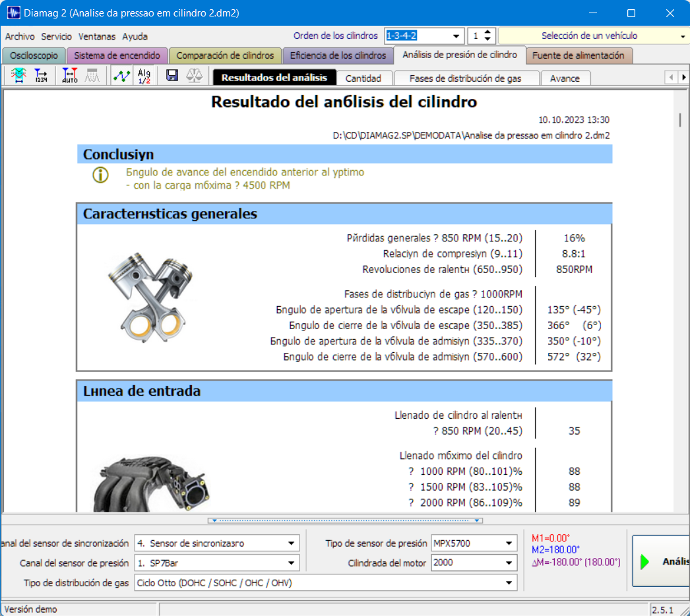Click the green Análisis start button
Viewport: 690px width, 616px height.
[x=661, y=561]
